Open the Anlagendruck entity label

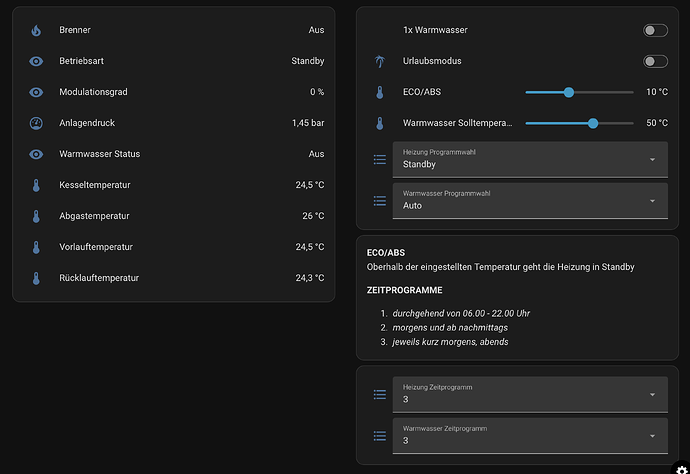coord(87,123)
